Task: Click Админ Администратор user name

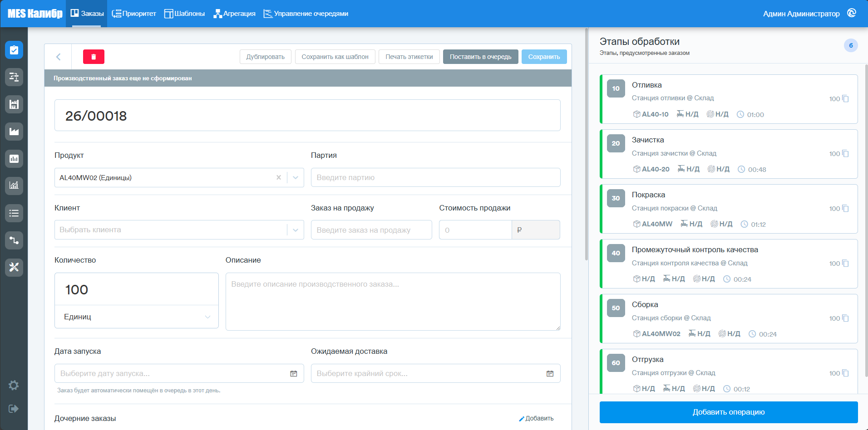Action: [801, 14]
